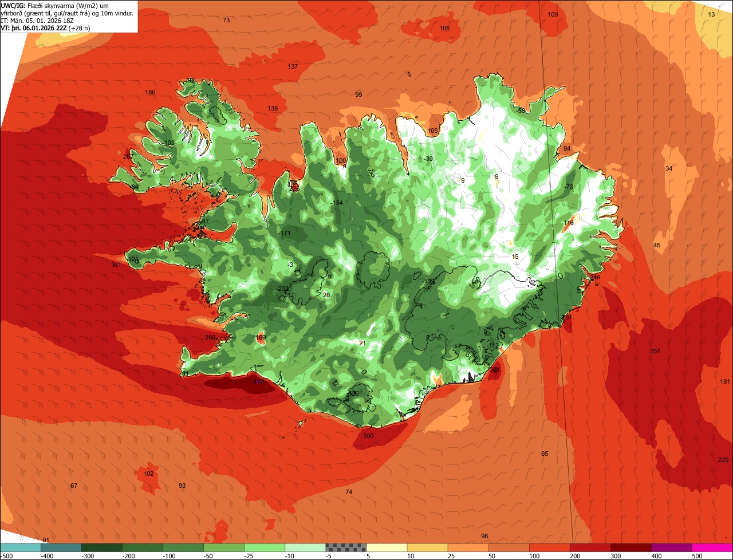Select the darkest green -300 to -200 legend swatch
Image resolution: width=733 pixels, height=560 pixels.
pyautogui.click(x=101, y=547)
